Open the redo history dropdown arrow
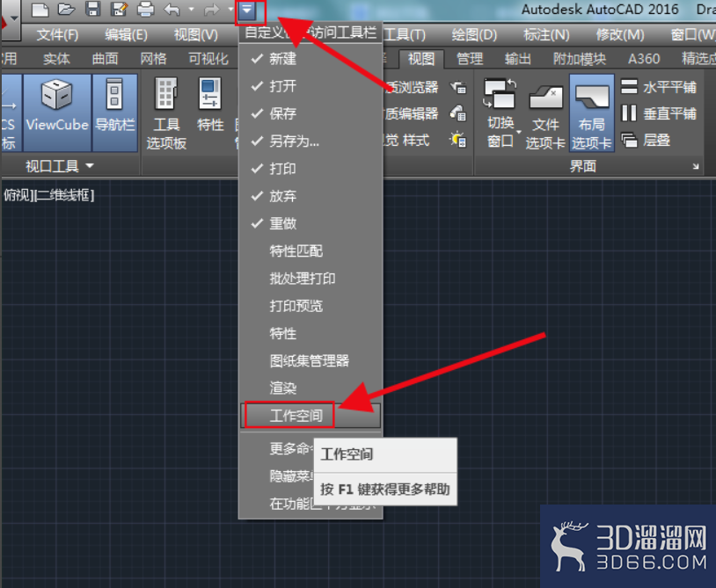Screen dimensions: 716x588 (230, 9)
